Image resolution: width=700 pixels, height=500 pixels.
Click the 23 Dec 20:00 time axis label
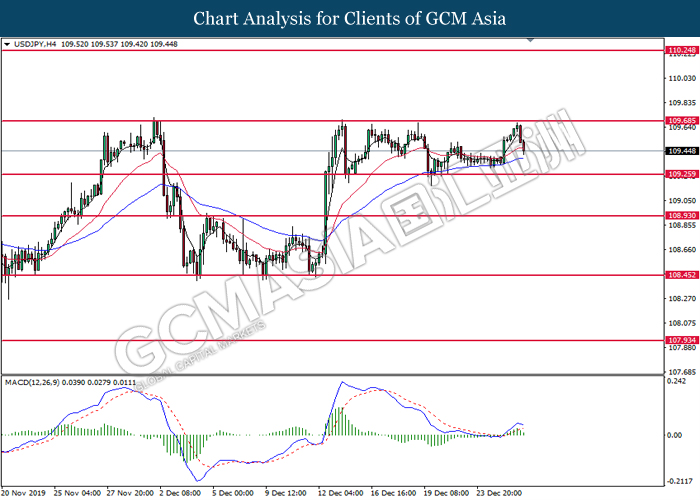coord(499,493)
